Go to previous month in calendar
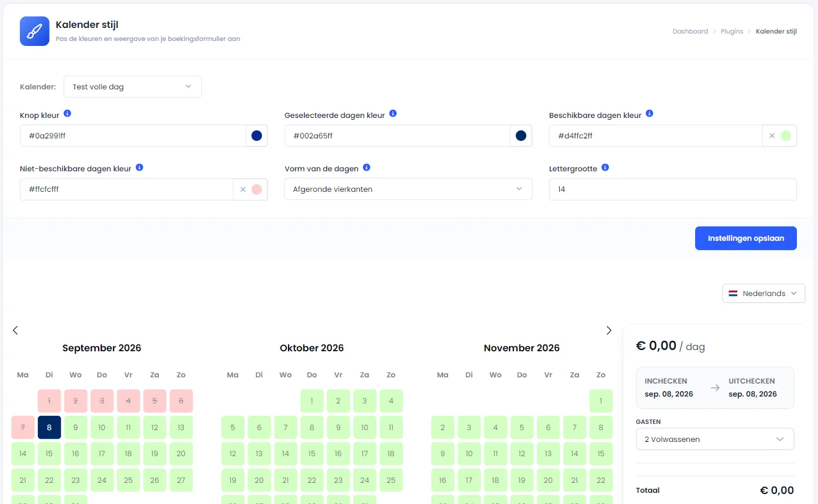This screenshot has height=504, width=818. coord(16,330)
